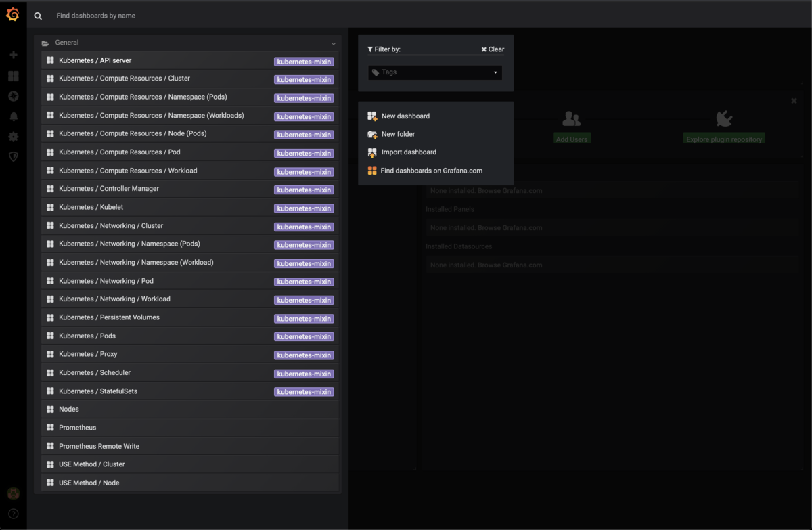Click the plugin plug icon
Screen dimensions: 812x530
tap(724, 118)
